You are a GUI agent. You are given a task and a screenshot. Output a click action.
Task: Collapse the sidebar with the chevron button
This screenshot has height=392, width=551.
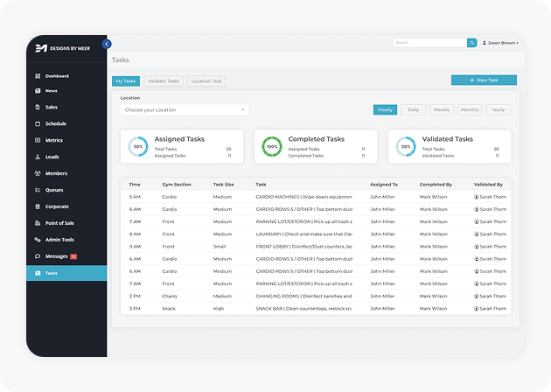(x=107, y=44)
